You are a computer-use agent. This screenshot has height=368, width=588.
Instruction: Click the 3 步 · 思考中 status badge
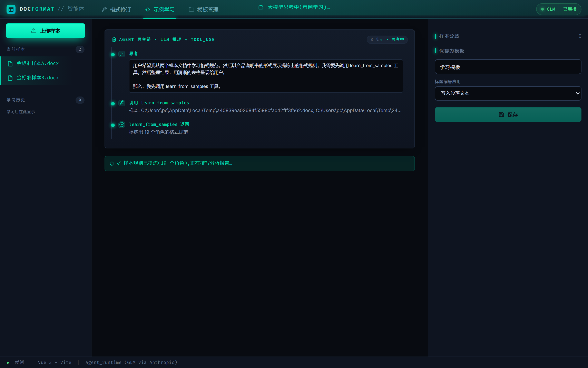pyautogui.click(x=387, y=39)
